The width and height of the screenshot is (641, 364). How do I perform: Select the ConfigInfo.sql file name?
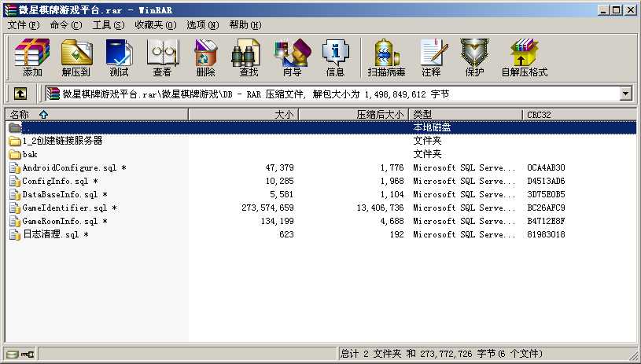pyautogui.click(x=60, y=182)
